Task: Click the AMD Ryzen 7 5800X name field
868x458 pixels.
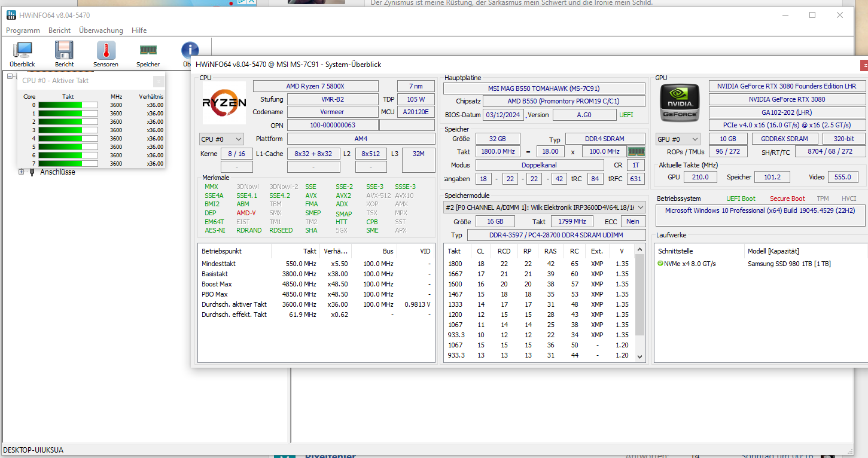Action: click(315, 86)
